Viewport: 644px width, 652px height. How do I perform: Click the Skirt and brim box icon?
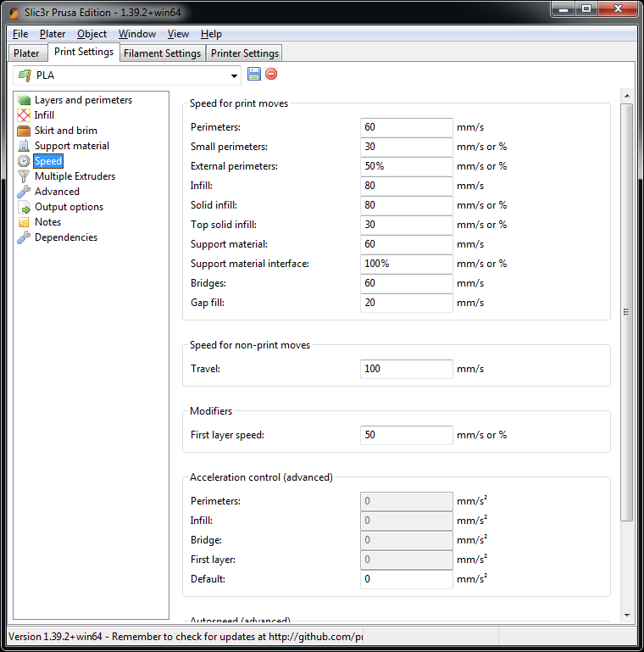[24, 131]
